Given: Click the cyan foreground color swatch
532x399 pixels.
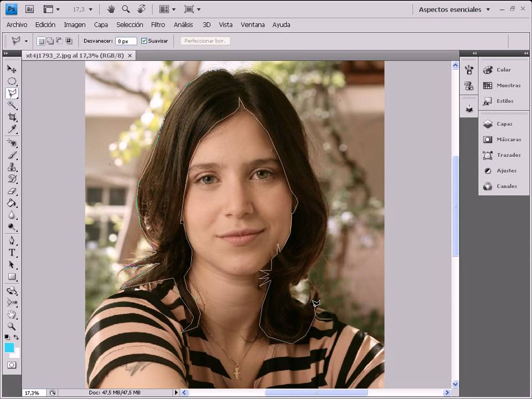Looking at the screenshot, I should coord(9,347).
